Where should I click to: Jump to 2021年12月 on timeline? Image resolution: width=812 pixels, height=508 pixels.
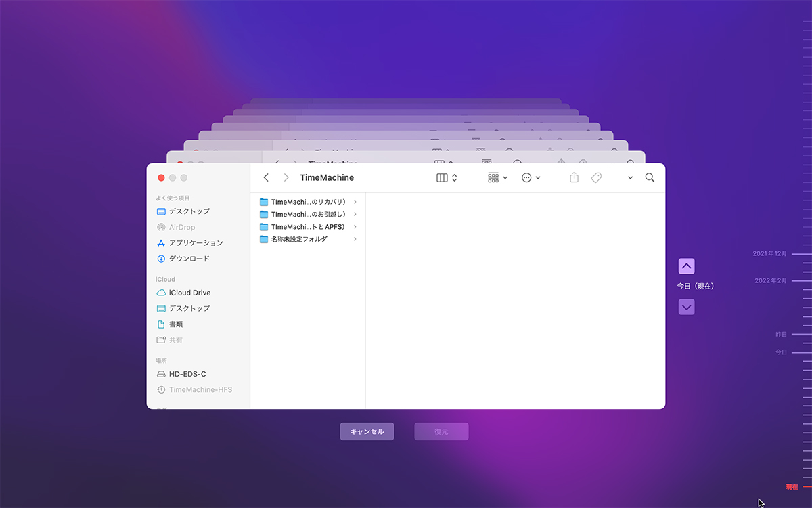tap(770, 254)
